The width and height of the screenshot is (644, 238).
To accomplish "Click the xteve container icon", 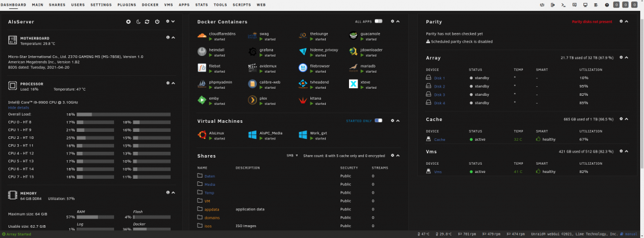I will click(x=354, y=84).
